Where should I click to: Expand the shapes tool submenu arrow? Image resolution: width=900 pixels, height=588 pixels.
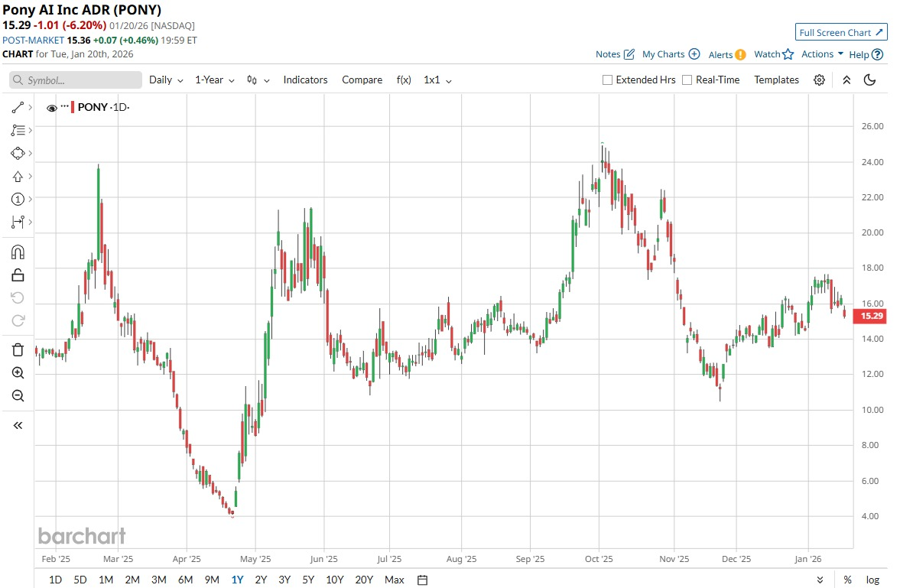[x=30, y=154]
